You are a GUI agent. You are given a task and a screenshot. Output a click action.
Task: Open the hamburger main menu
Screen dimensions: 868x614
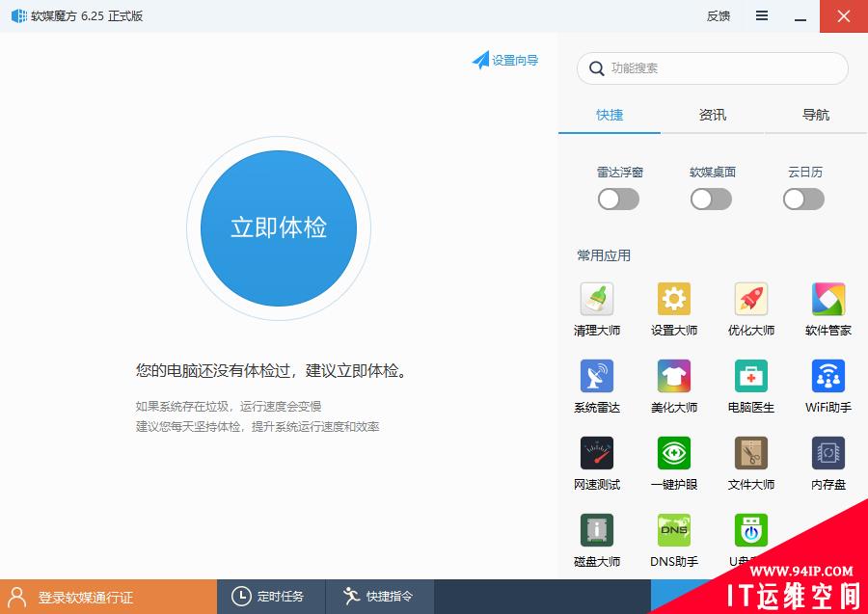click(762, 15)
